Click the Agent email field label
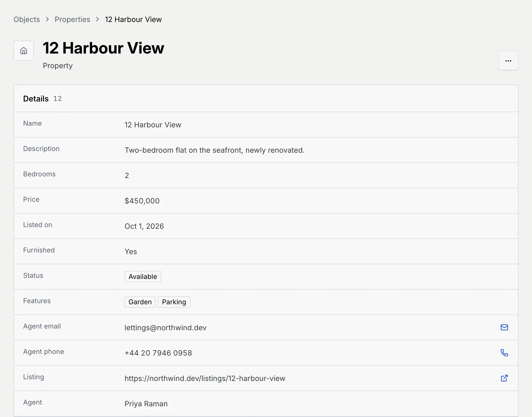Image resolution: width=532 pixels, height=417 pixels. pos(42,326)
